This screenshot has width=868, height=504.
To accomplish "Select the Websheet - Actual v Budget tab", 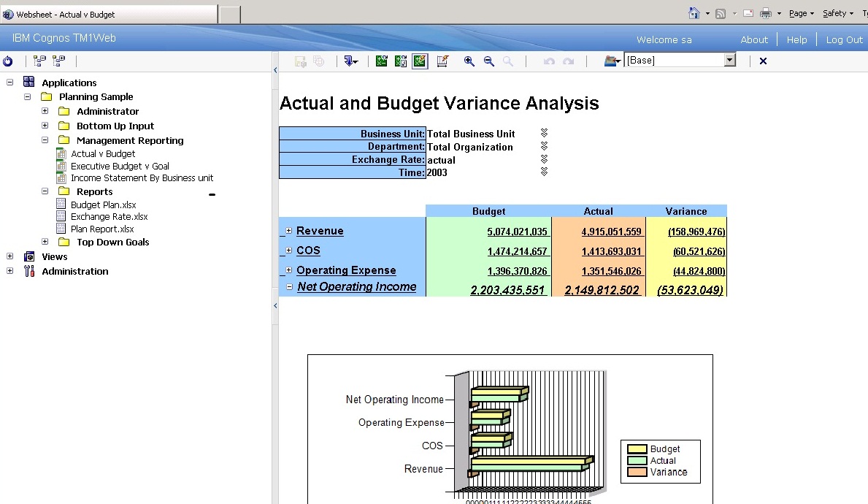I will click(x=109, y=15).
